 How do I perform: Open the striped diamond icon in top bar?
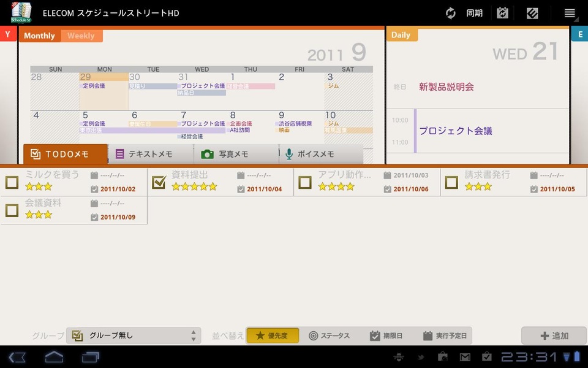point(532,13)
